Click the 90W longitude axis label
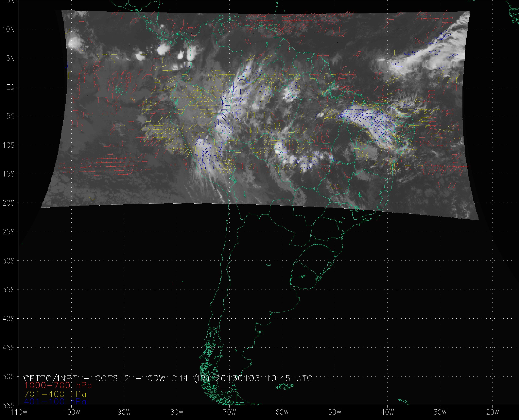The width and height of the screenshot is (519, 420). (124, 412)
